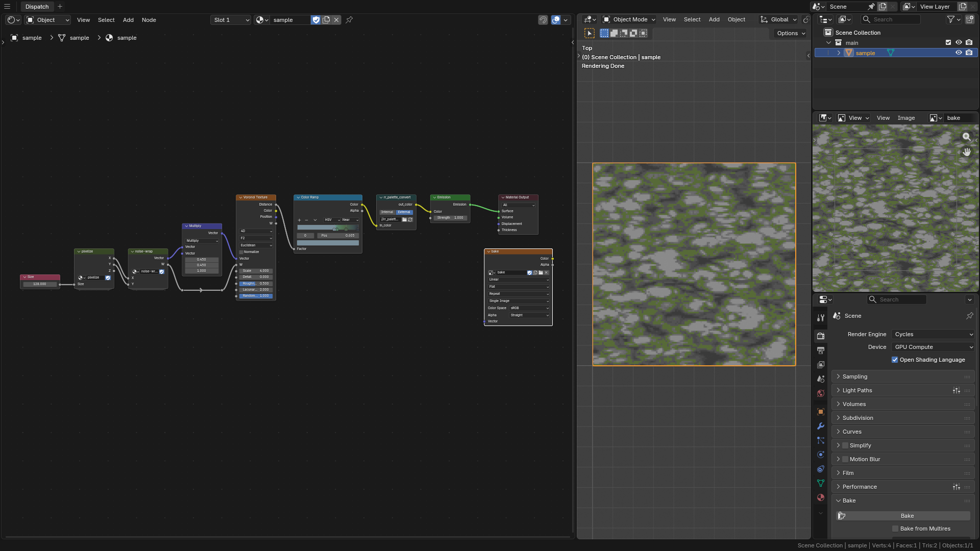This screenshot has width=980, height=551.
Task: Hide sample object with eye icon
Action: pyautogui.click(x=959, y=53)
